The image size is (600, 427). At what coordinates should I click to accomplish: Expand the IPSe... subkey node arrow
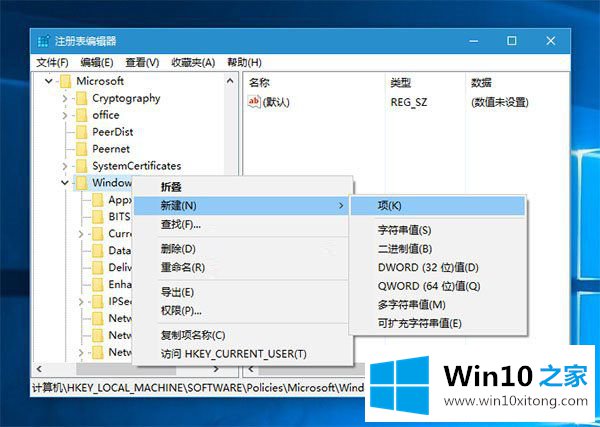[x=81, y=302]
